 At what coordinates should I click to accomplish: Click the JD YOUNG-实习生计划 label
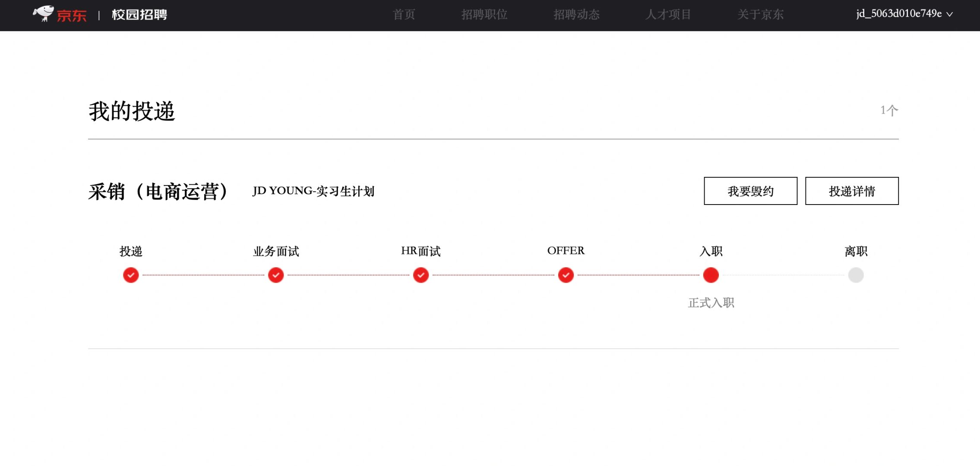[x=313, y=191]
